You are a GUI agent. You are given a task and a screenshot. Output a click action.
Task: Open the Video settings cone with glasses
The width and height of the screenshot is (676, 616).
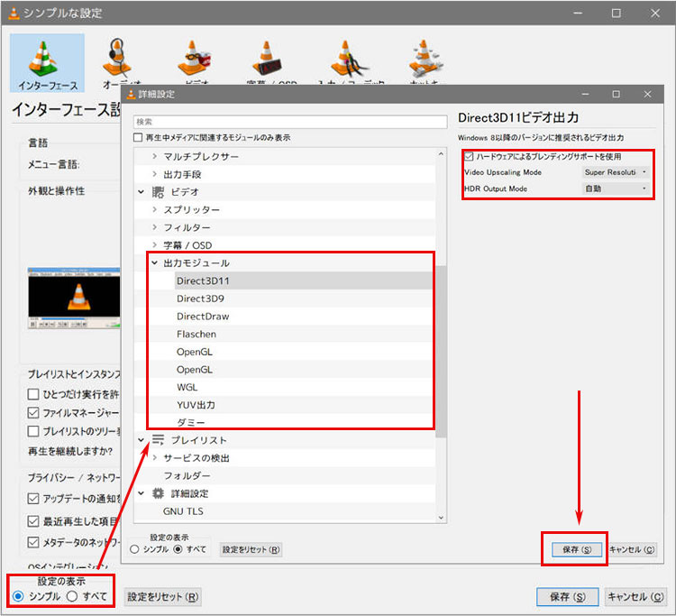(194, 59)
